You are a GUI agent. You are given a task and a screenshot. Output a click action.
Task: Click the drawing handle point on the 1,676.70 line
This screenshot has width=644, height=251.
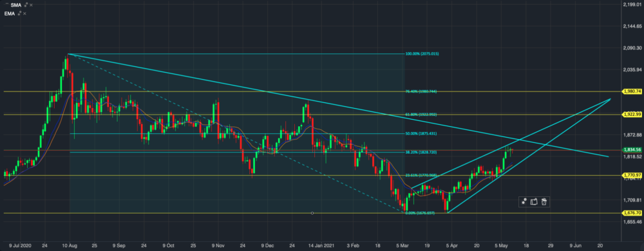312,213
